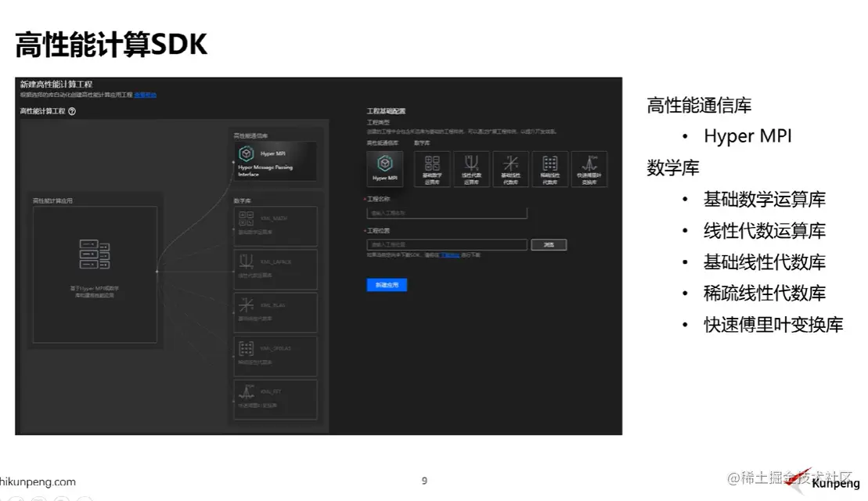The image size is (868, 501).
Task: Click the 数学库 heading on the slide
Action: click(x=673, y=168)
